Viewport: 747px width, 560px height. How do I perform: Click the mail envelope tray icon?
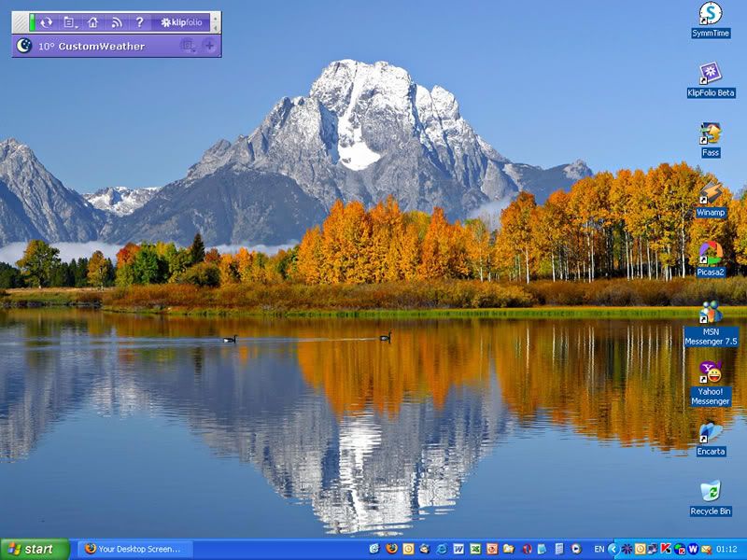tap(706, 549)
